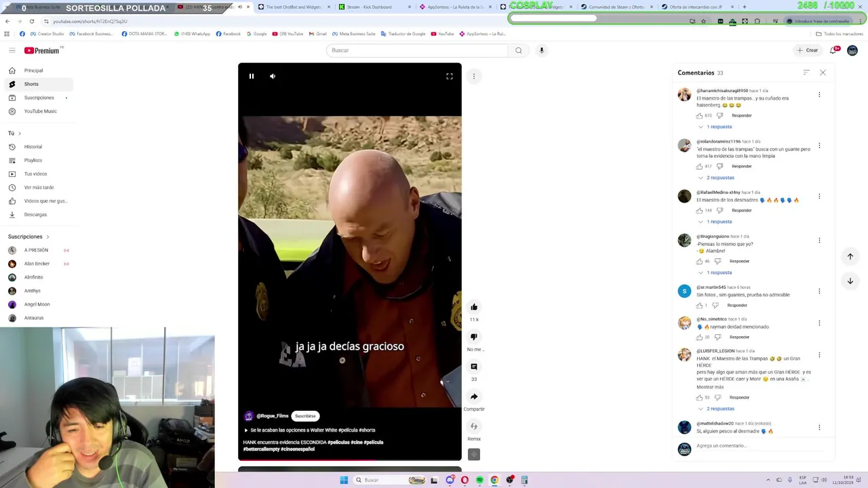Open the Remix option
The width and height of the screenshot is (868, 488).
tap(474, 426)
